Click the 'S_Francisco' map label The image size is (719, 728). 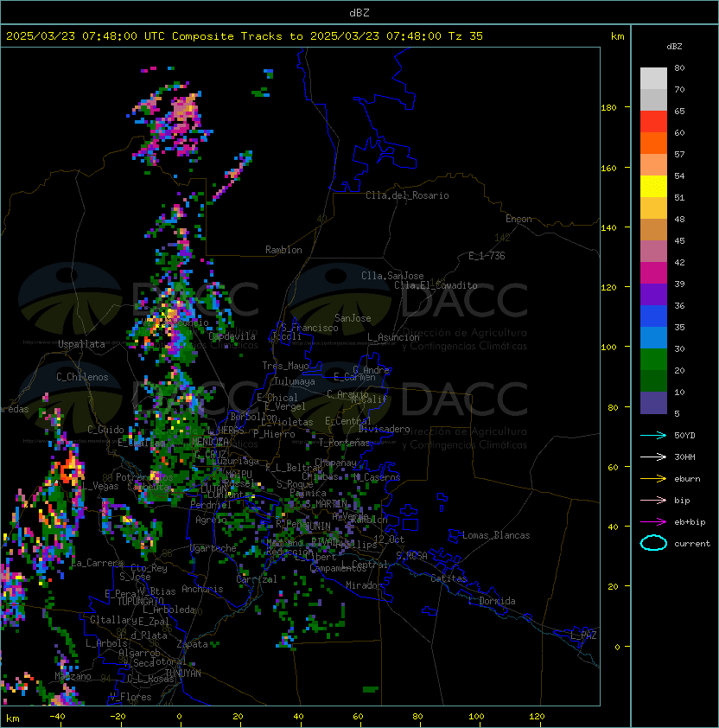[309, 328]
